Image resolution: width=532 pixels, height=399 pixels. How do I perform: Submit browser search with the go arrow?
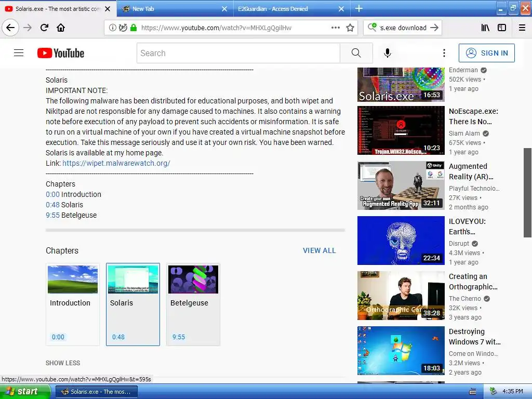click(x=434, y=28)
